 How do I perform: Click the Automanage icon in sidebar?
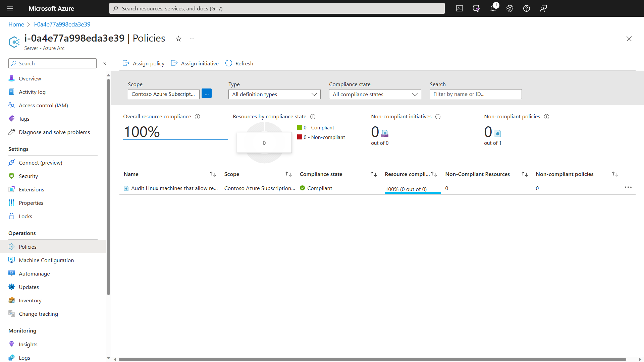coord(11,273)
